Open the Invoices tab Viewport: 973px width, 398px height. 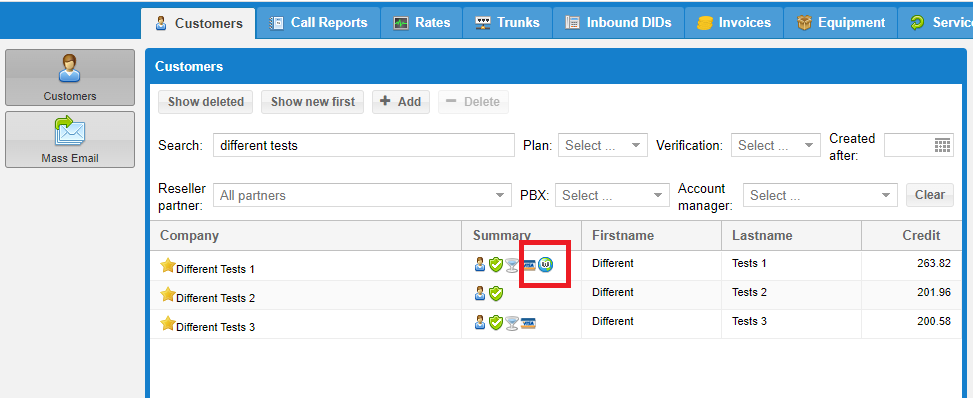click(x=734, y=23)
